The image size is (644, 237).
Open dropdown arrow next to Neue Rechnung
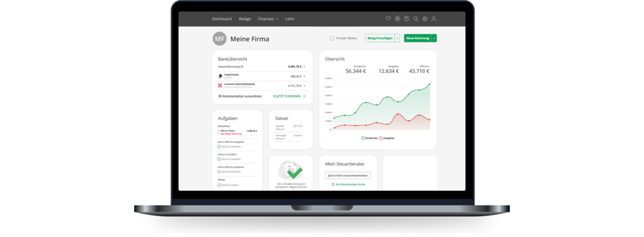(x=434, y=38)
